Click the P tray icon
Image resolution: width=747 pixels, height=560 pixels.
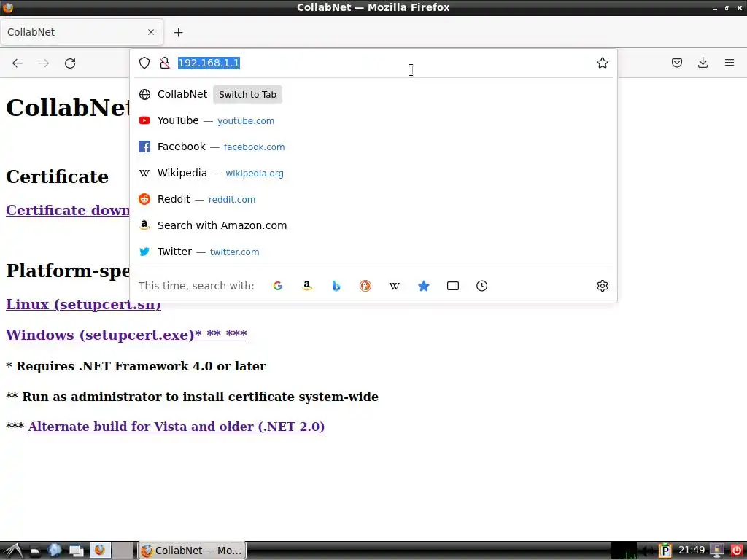[x=665, y=551]
